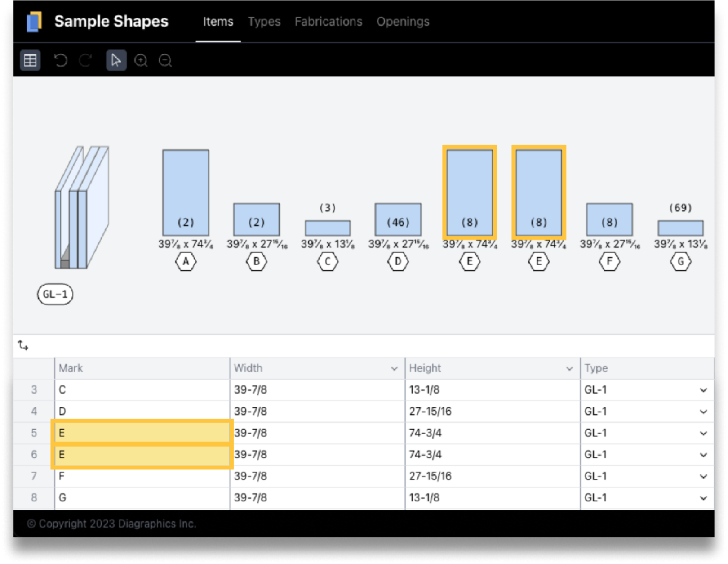Expand the Width column dropdown
This screenshot has height=564, width=728.
pyautogui.click(x=394, y=368)
